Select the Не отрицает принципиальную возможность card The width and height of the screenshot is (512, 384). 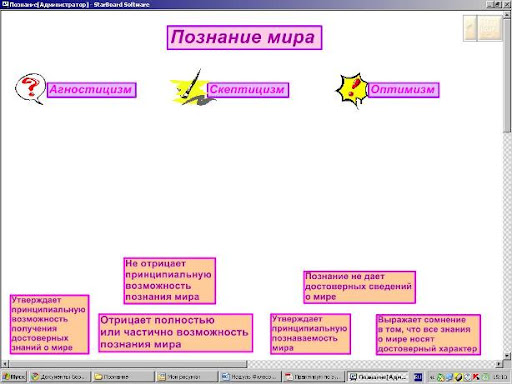pyautogui.click(x=170, y=281)
